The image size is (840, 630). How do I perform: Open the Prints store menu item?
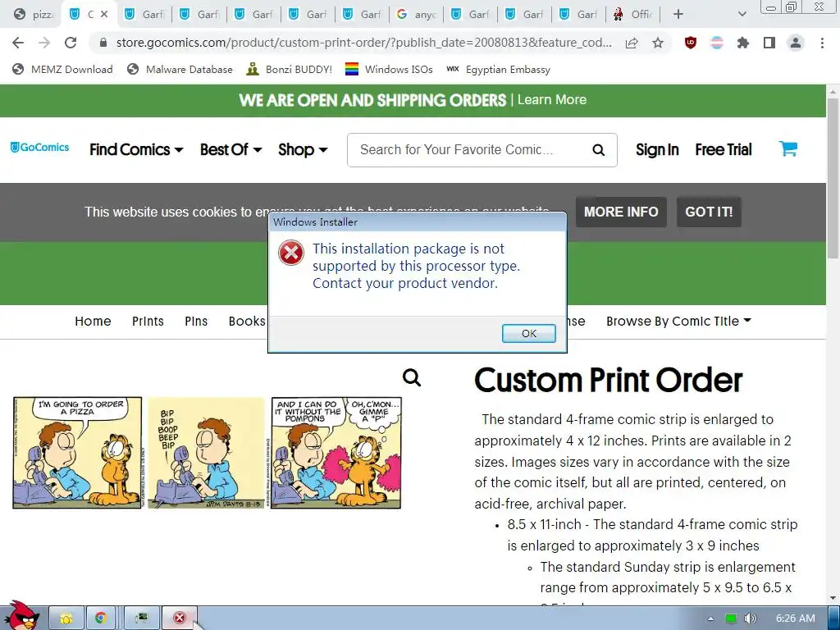[x=148, y=321]
